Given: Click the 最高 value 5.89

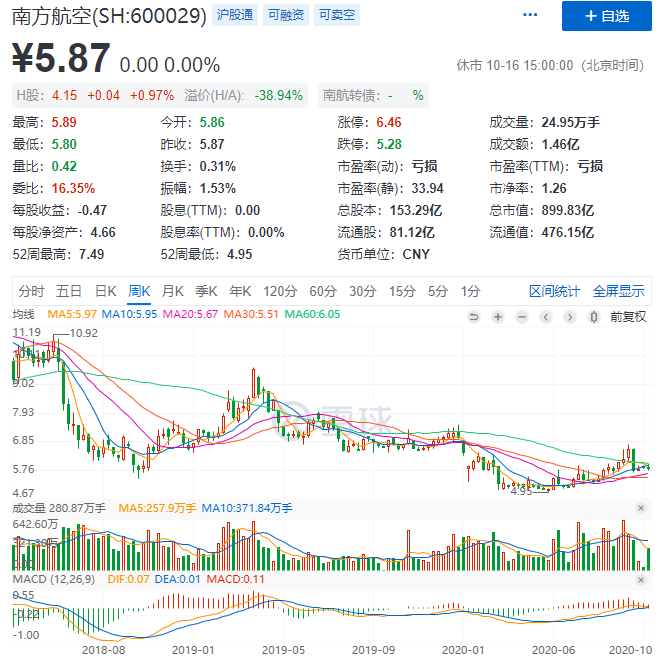Looking at the screenshot, I should [x=64, y=123].
